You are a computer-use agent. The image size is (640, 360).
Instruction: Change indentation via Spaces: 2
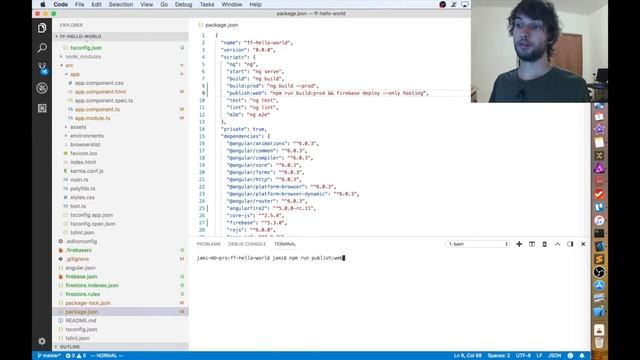498,356
